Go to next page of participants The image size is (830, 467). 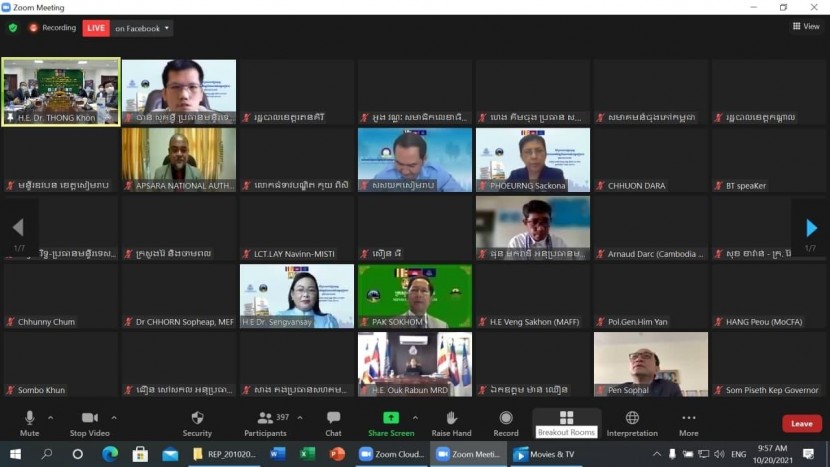pos(811,229)
